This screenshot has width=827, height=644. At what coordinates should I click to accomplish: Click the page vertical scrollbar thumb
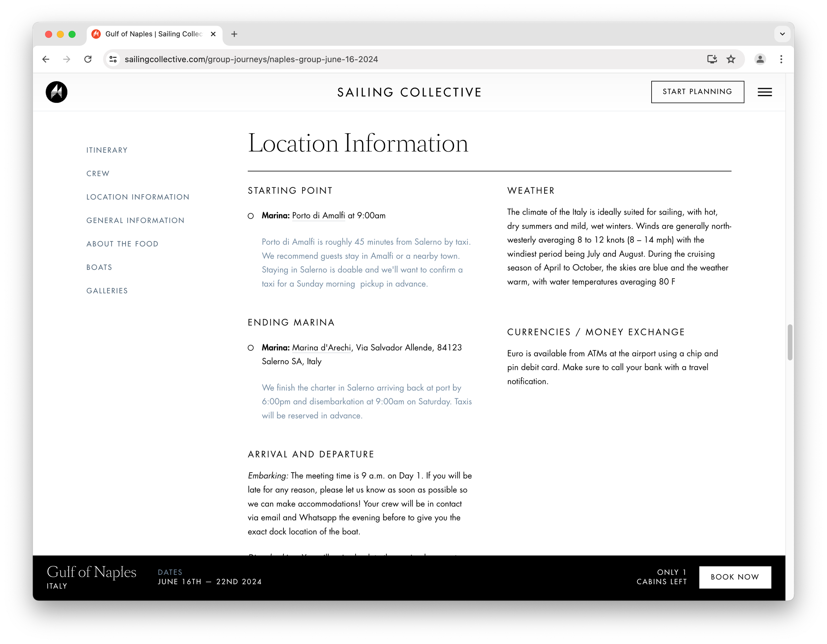789,342
